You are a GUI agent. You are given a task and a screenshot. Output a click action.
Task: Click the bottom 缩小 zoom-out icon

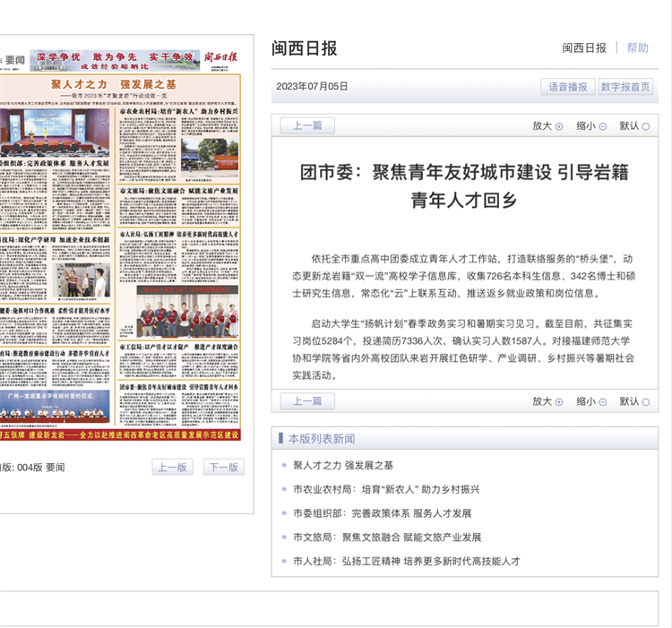click(603, 402)
